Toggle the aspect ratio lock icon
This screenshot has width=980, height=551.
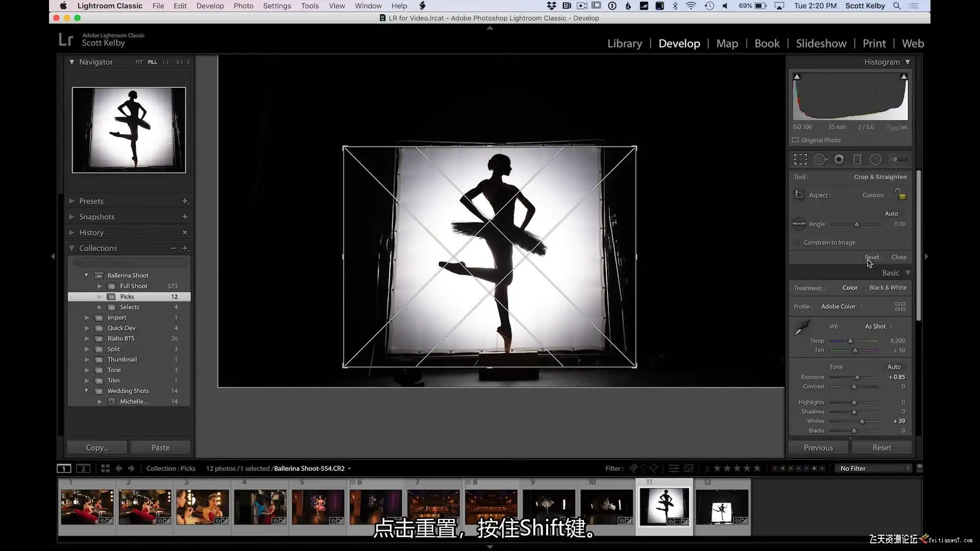pyautogui.click(x=901, y=194)
